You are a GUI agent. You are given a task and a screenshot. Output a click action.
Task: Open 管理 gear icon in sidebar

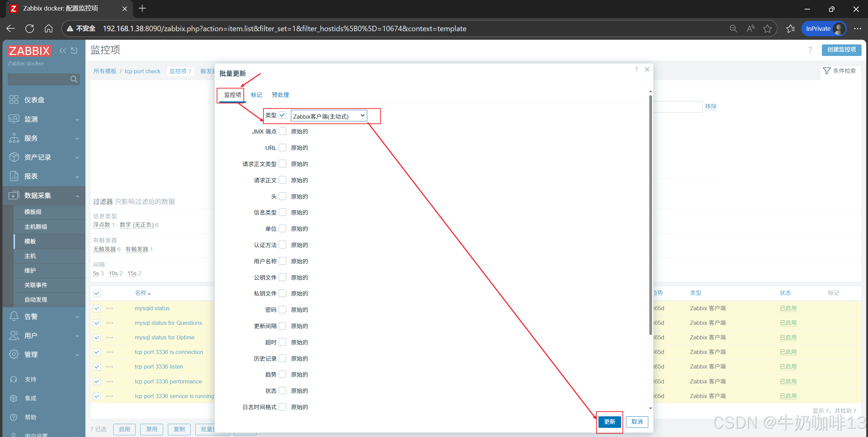pyautogui.click(x=14, y=354)
